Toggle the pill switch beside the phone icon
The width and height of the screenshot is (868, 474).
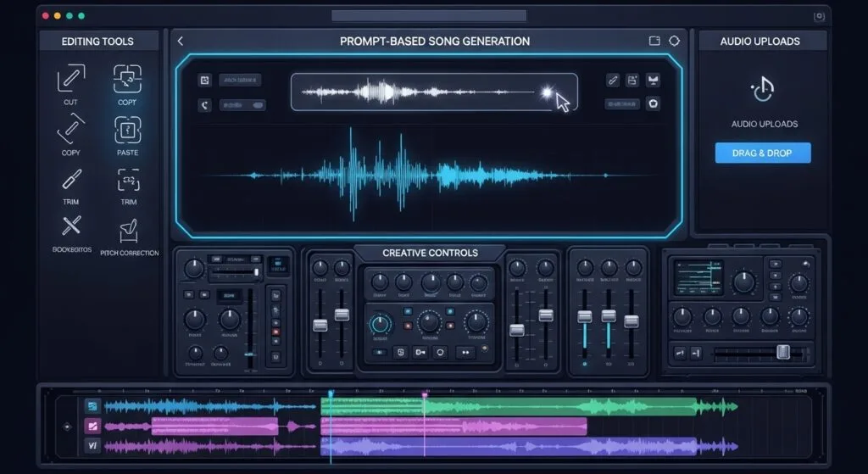[242, 105]
